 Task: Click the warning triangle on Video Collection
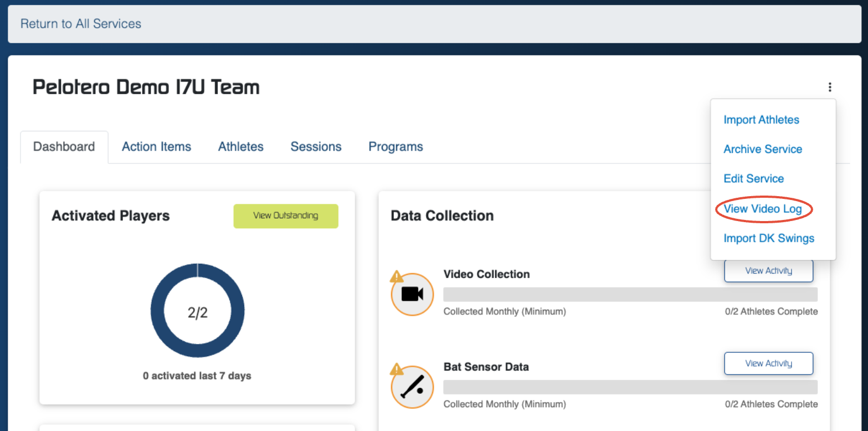(397, 276)
